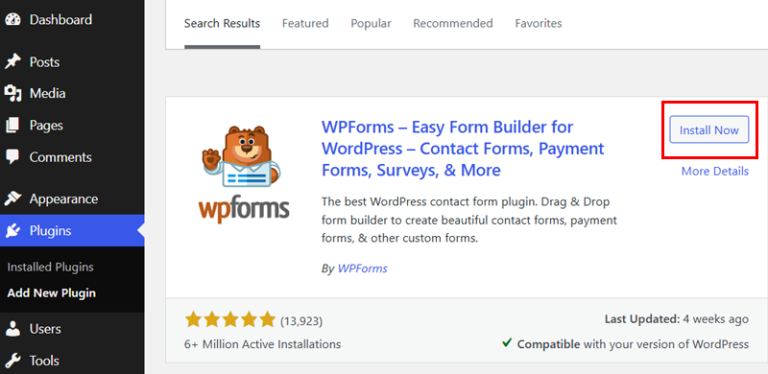
Task: Click the Users person icon
Action: coord(13,329)
